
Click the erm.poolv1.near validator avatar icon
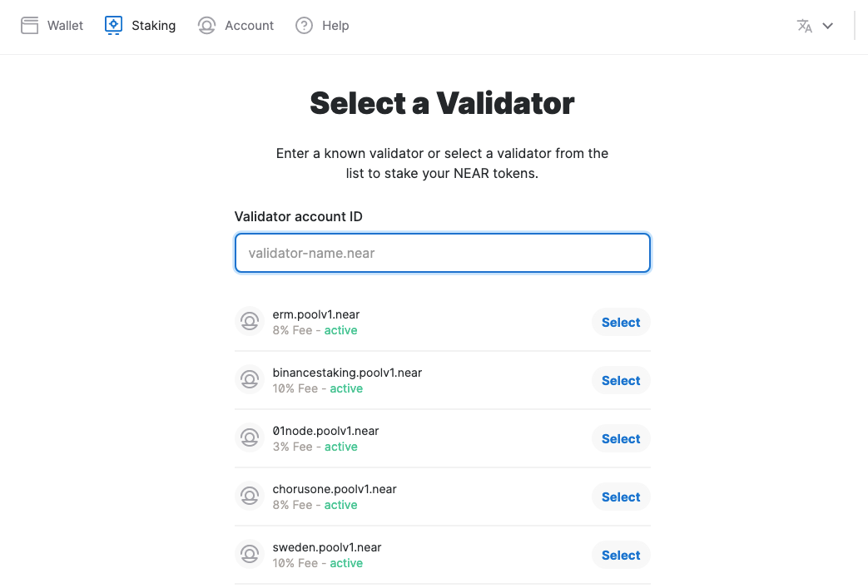[x=250, y=322]
